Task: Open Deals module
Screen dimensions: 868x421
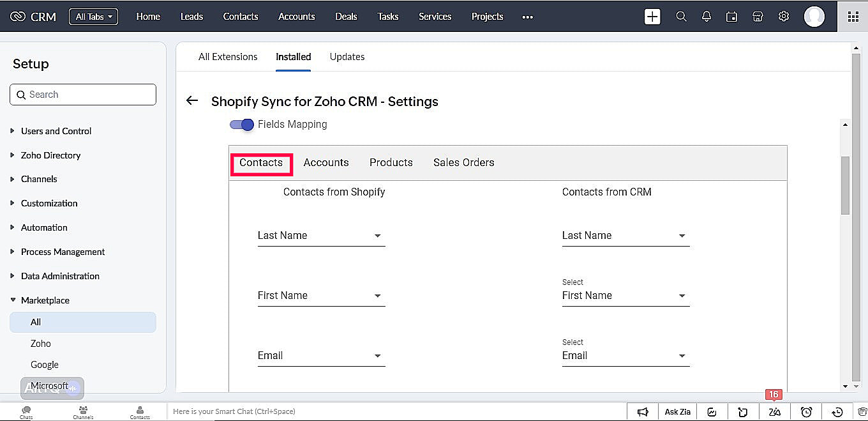Action: tap(346, 17)
